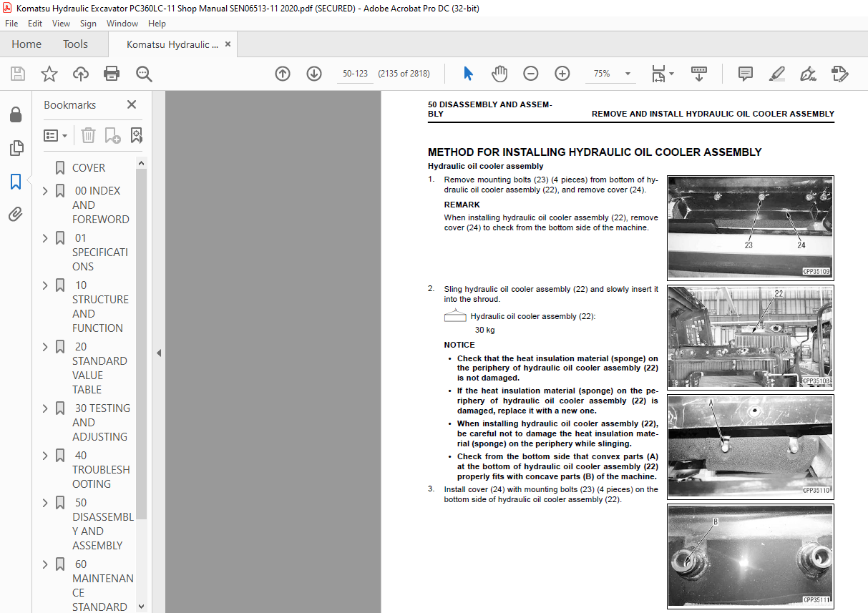This screenshot has height=613, width=868.
Task: Zoom in with plus button
Action: tap(562, 74)
